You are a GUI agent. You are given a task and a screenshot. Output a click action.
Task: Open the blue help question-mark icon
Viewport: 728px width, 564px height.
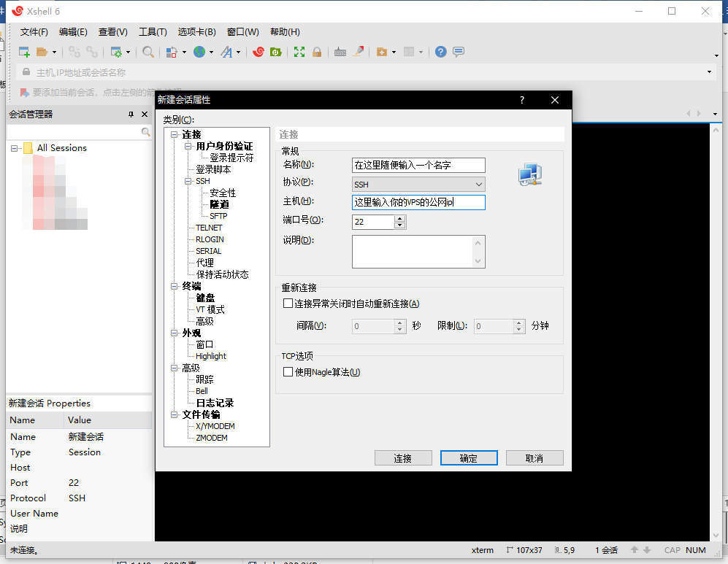[x=440, y=52]
